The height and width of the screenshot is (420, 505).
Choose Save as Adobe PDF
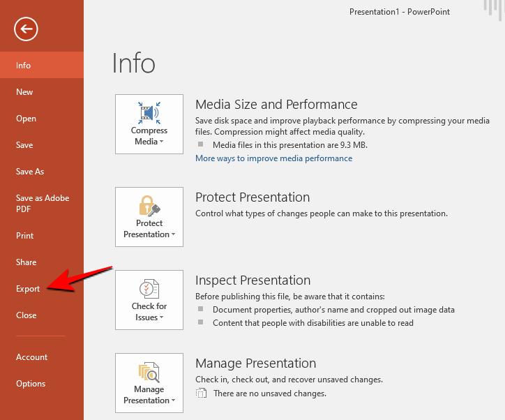point(43,203)
